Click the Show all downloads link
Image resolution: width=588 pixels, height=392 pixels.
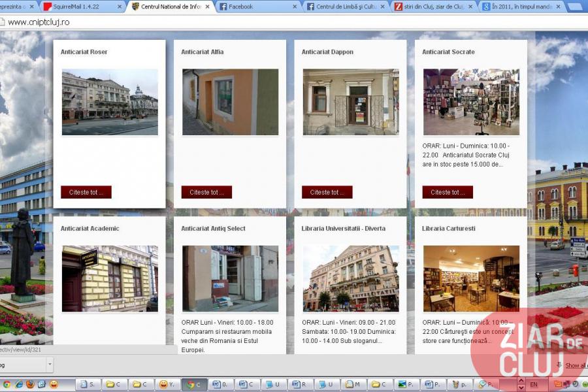pyautogui.click(x=576, y=365)
